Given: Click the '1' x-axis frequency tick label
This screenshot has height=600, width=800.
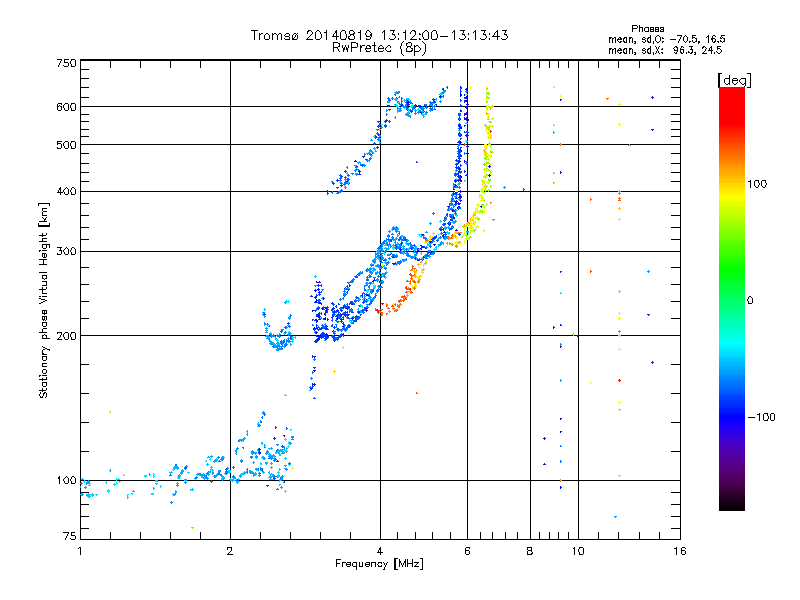Looking at the screenshot, I should pos(80,551).
